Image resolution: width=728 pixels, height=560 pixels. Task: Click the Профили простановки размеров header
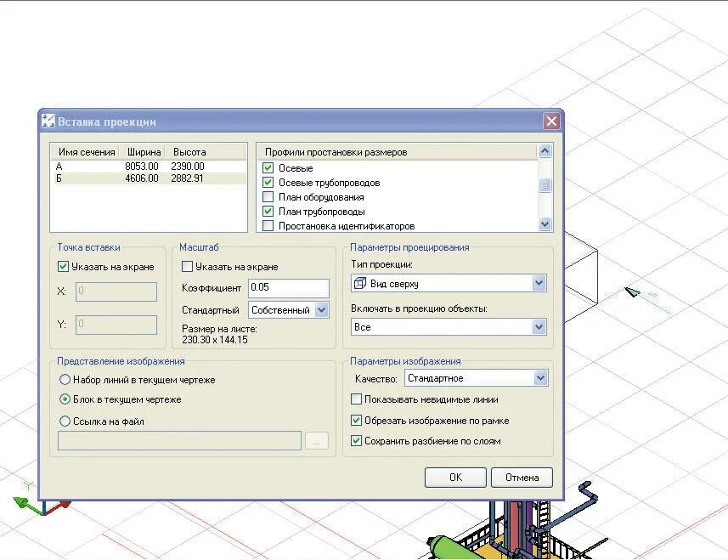pos(398,152)
